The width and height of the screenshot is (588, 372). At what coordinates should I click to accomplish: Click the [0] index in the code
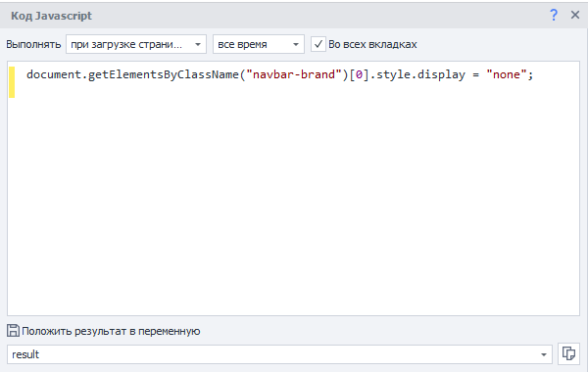coord(360,74)
